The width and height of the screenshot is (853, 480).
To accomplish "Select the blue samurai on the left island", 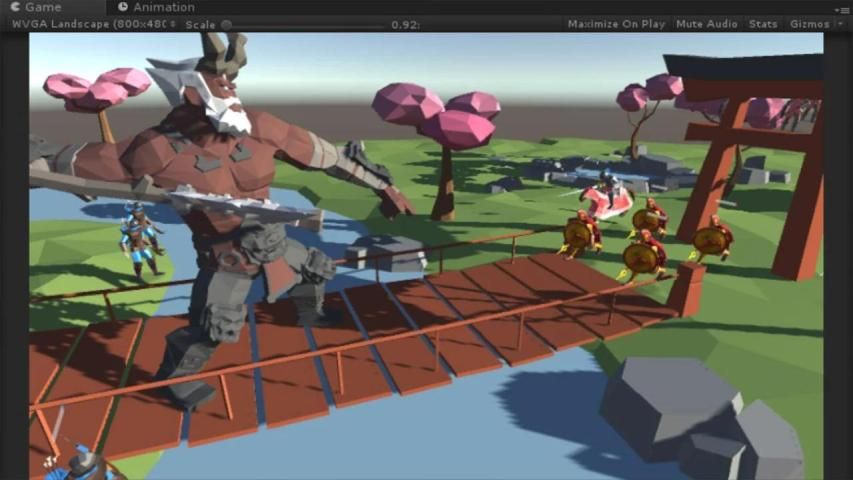I will coord(139,238).
